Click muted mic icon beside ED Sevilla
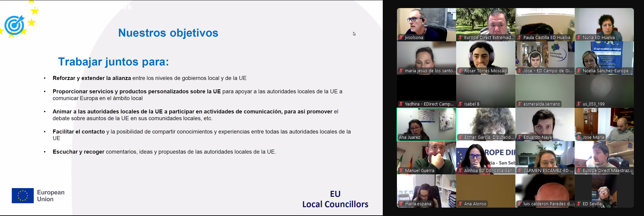The image size is (644, 216). tap(579, 204)
